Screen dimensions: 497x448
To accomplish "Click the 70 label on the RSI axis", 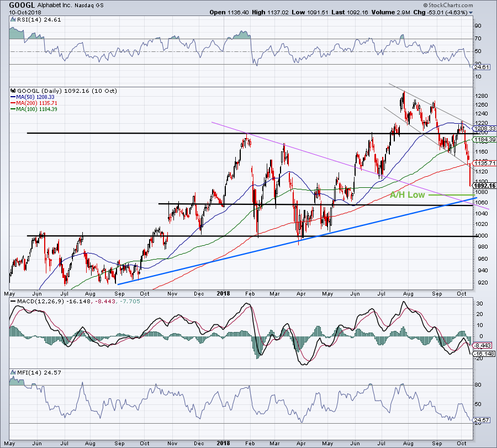I will click(478, 39).
